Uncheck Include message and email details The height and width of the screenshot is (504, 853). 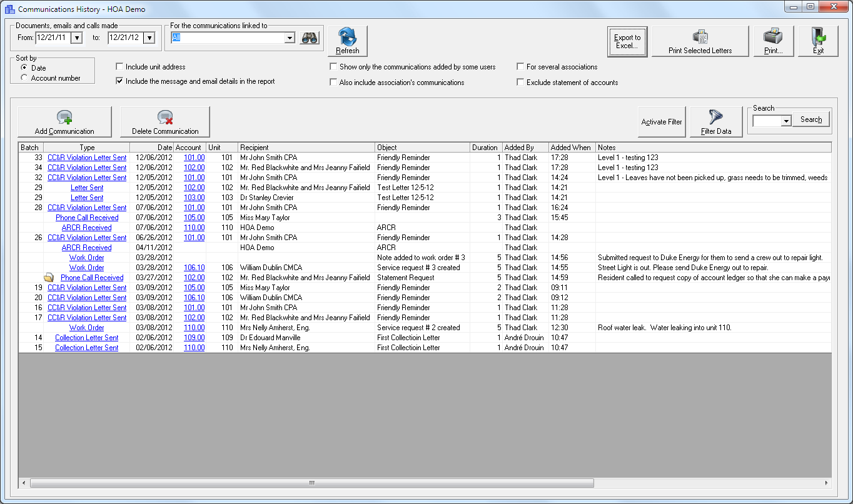119,81
